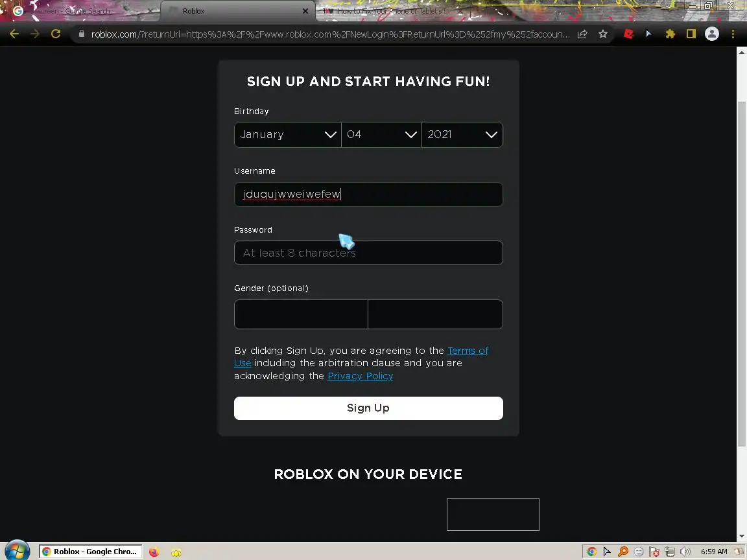
Task: Click the arrow cursor tray icon
Action: pos(607,552)
